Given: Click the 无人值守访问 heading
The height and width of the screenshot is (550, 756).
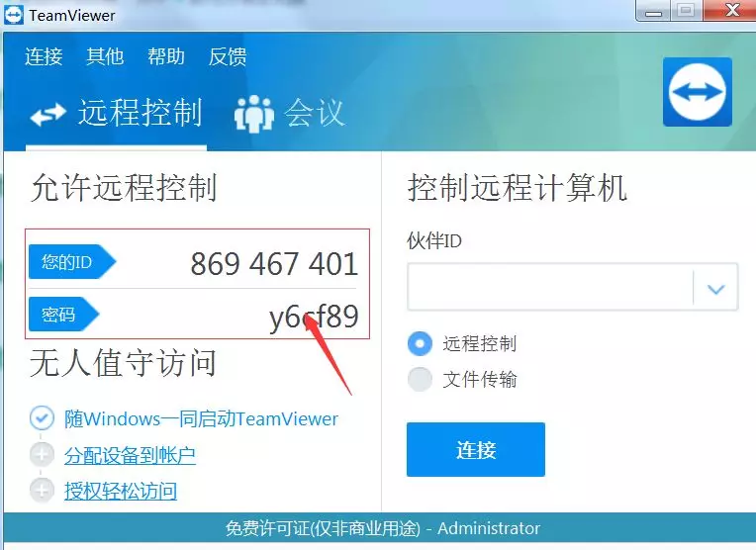Looking at the screenshot, I should pyautogui.click(x=123, y=362).
